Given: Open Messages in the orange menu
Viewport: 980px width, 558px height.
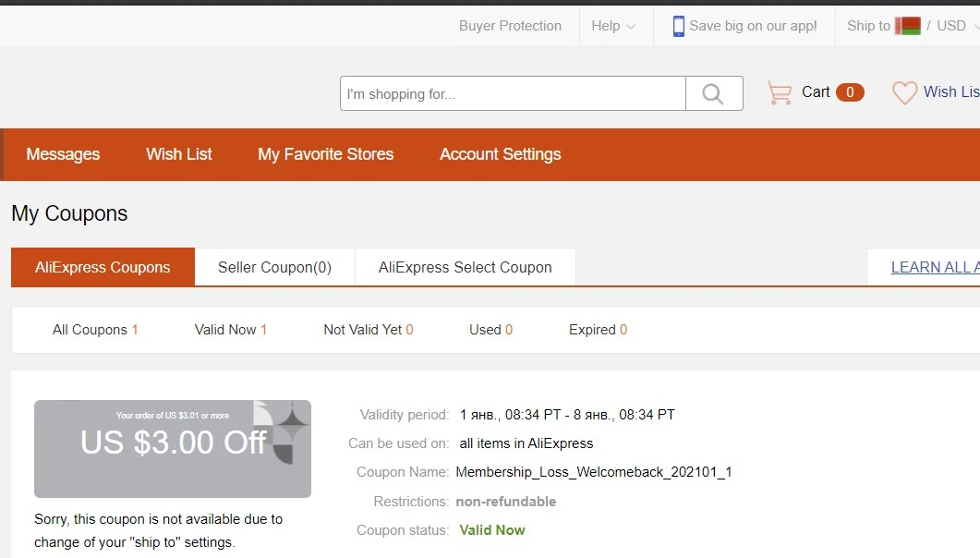Looking at the screenshot, I should tap(63, 154).
